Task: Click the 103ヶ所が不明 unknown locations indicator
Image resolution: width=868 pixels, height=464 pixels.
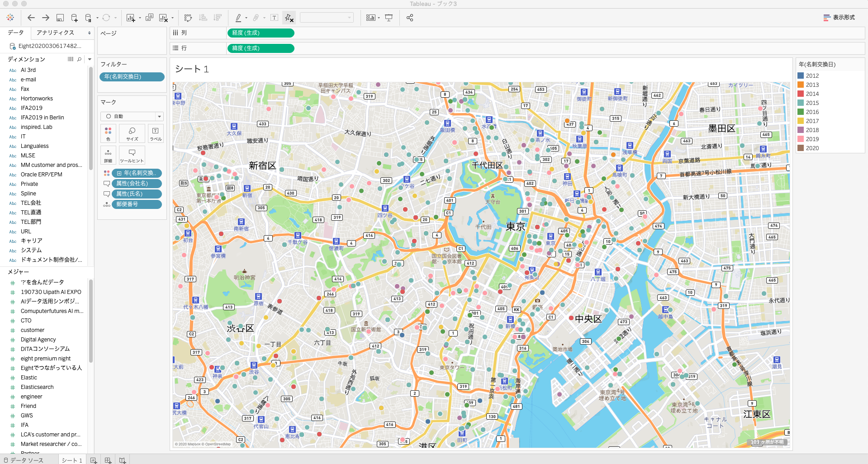Action: pos(767,442)
